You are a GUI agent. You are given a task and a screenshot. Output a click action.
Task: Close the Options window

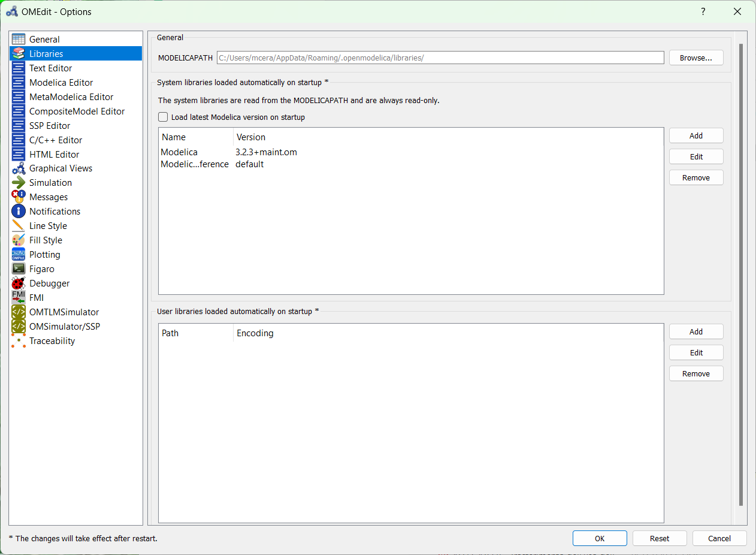(737, 11)
